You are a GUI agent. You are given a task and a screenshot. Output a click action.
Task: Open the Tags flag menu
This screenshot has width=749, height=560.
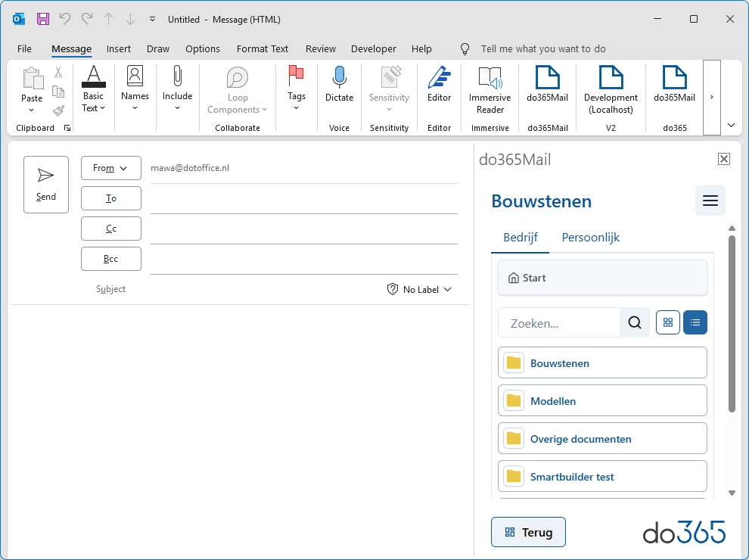(x=296, y=89)
